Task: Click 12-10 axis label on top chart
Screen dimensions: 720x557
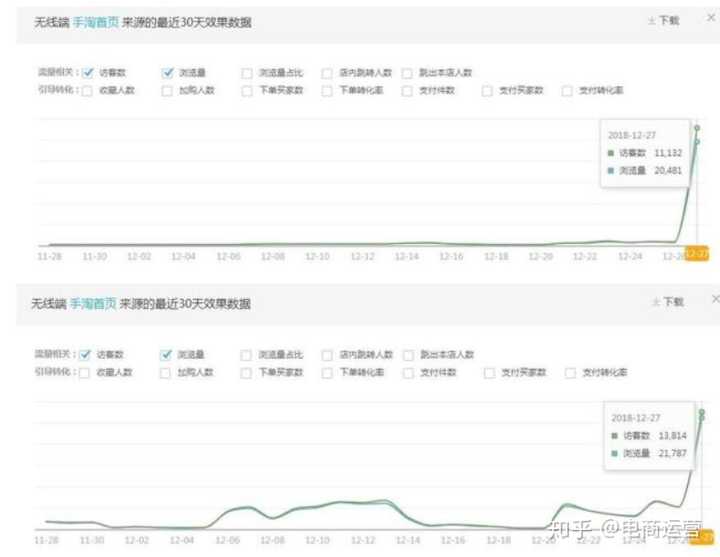Action: (x=317, y=256)
